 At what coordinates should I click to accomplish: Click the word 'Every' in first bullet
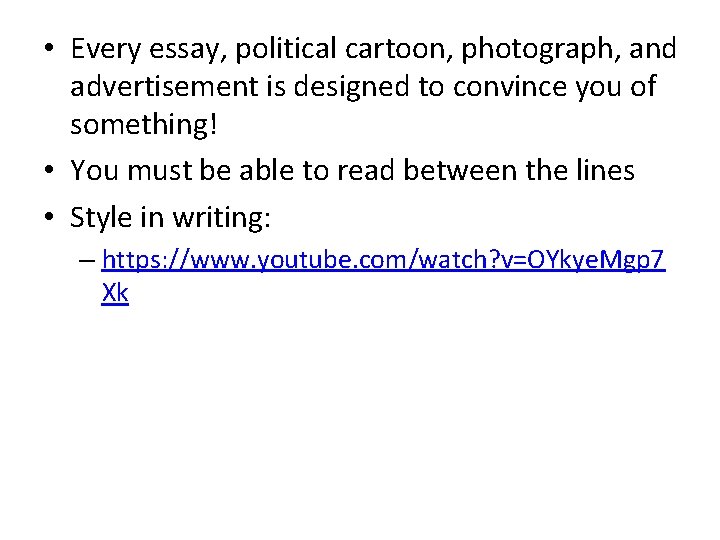tap(105, 50)
